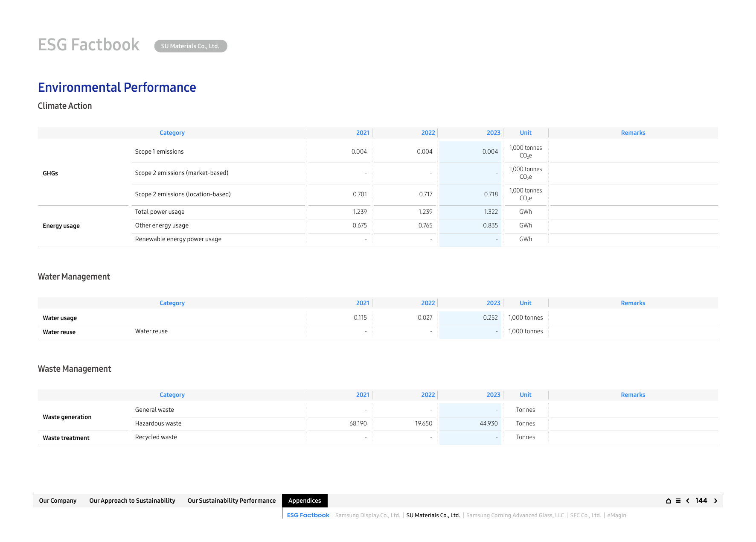756x542 pixels.
Task: Click the page number 144
Action: click(x=701, y=501)
